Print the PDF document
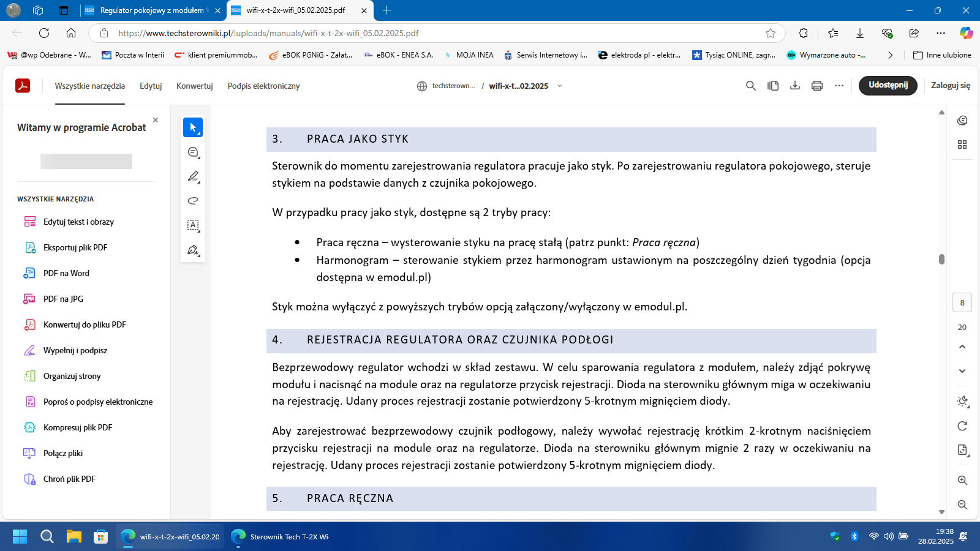The width and height of the screenshot is (980, 551). click(x=817, y=86)
